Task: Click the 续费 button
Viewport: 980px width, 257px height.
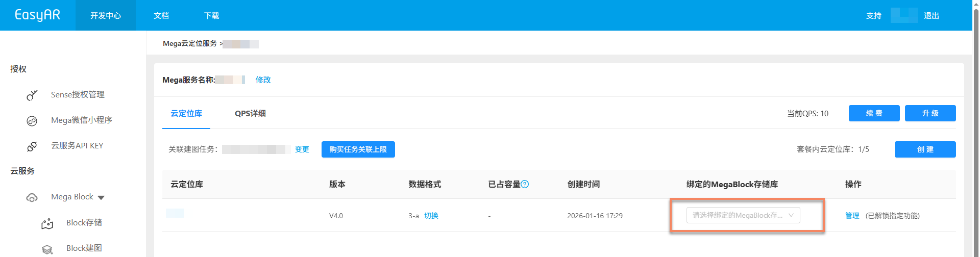Action: [874, 113]
